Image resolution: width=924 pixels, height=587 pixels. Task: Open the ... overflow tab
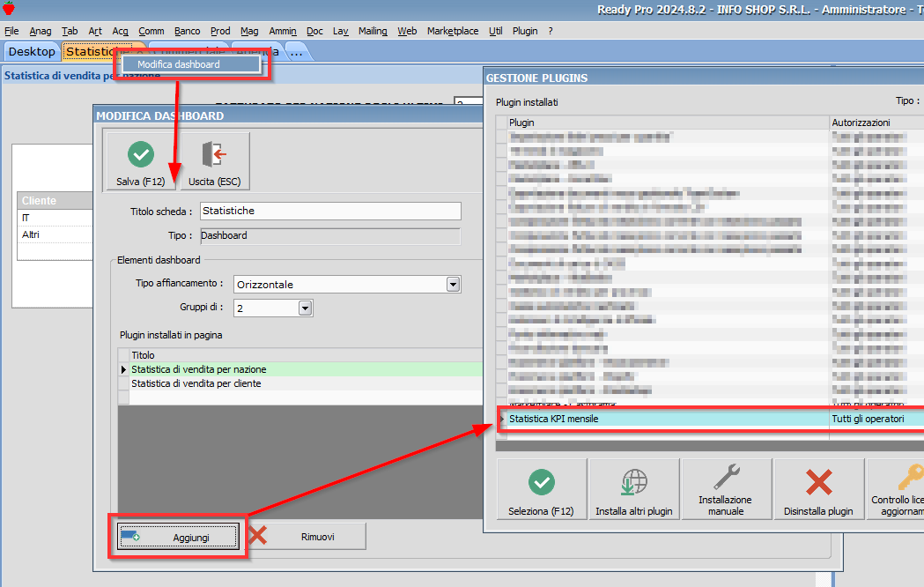tap(297, 52)
